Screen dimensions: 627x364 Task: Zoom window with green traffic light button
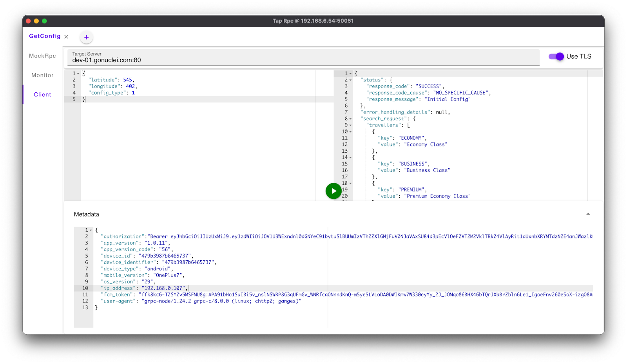point(45,21)
